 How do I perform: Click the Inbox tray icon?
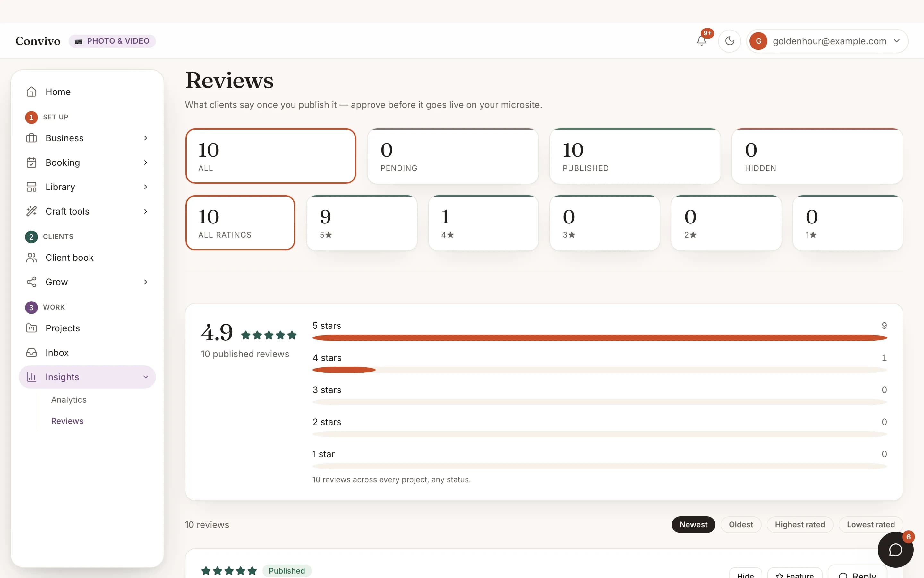pos(31,353)
